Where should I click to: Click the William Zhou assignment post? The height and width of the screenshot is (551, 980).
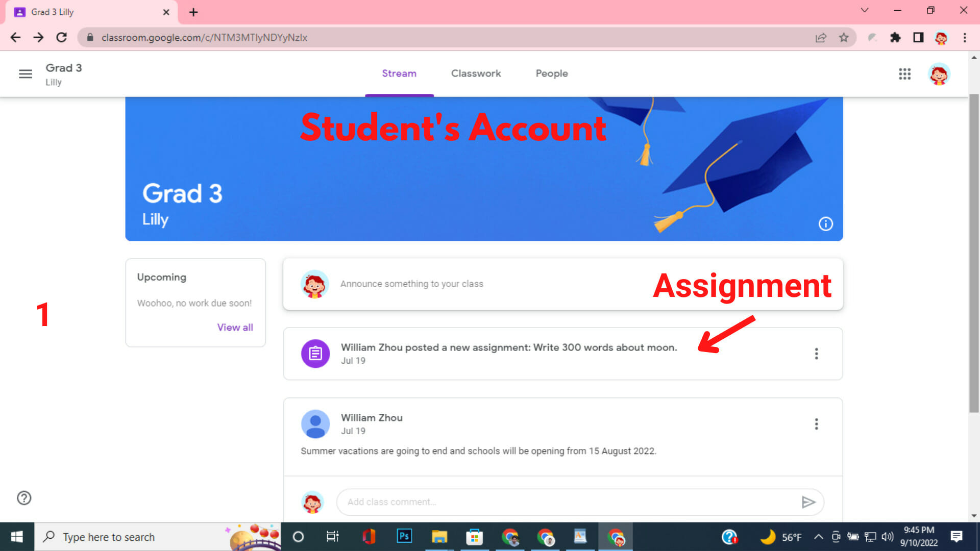509,353
